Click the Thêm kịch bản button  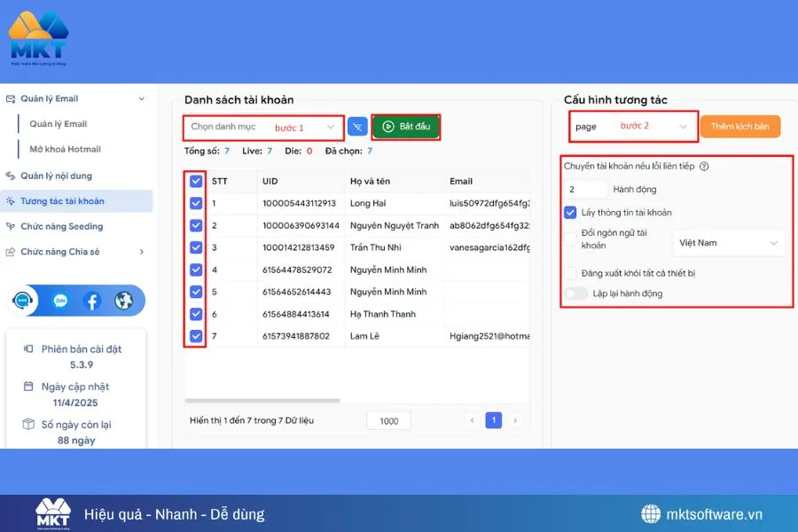(x=739, y=127)
